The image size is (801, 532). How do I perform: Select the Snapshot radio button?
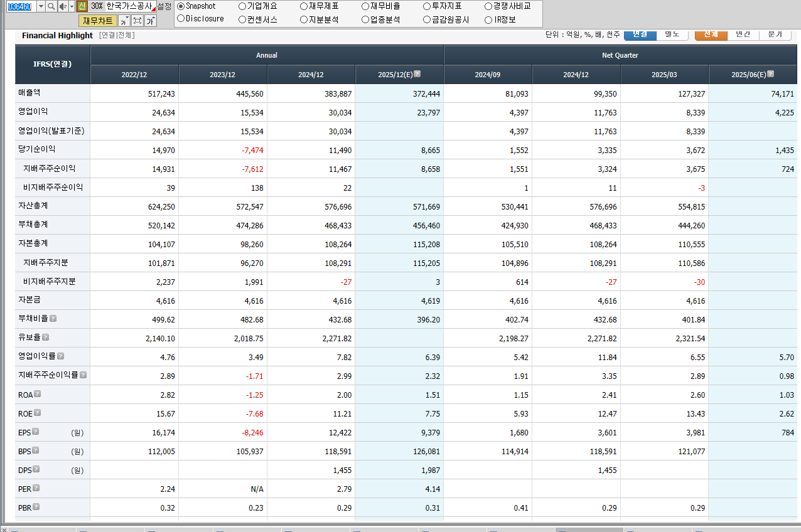(181, 6)
